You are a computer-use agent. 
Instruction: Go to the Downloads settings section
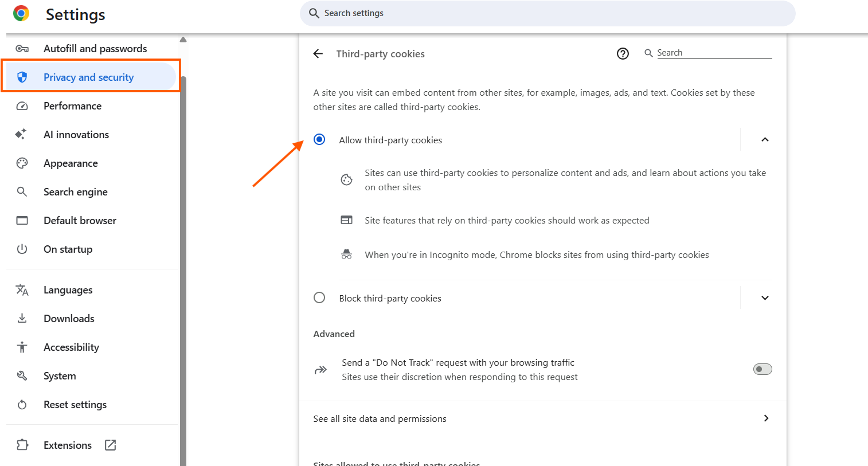coord(69,319)
